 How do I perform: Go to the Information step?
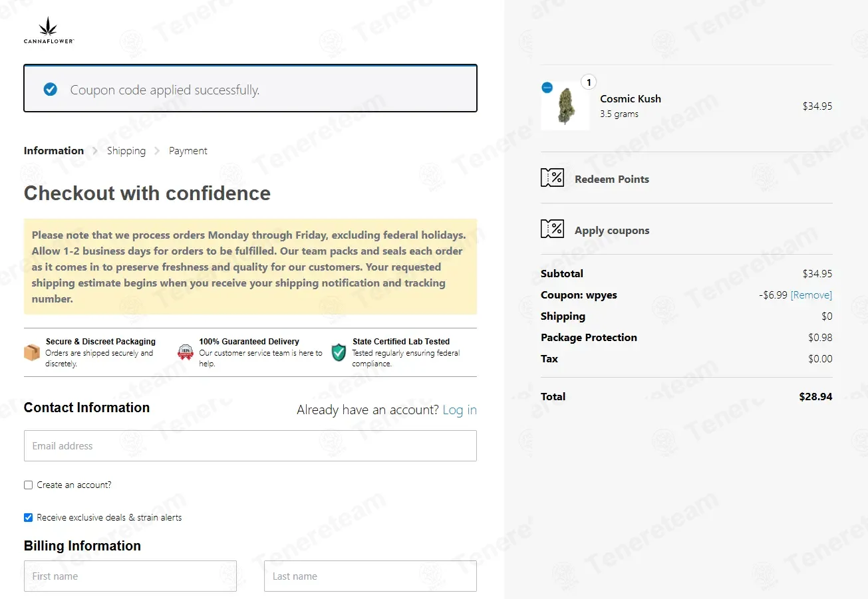pyautogui.click(x=54, y=150)
